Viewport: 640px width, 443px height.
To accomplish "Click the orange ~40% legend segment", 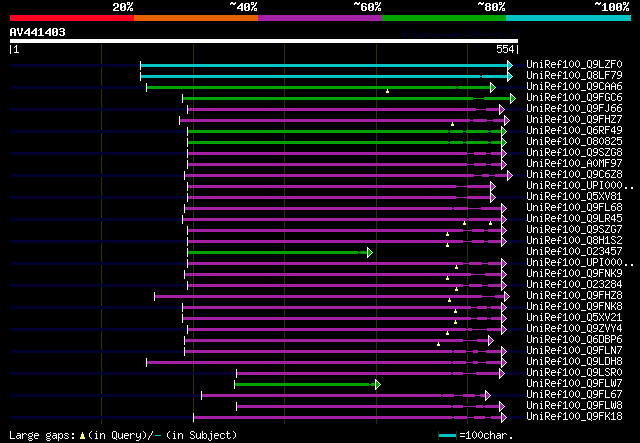I will 196,18.
